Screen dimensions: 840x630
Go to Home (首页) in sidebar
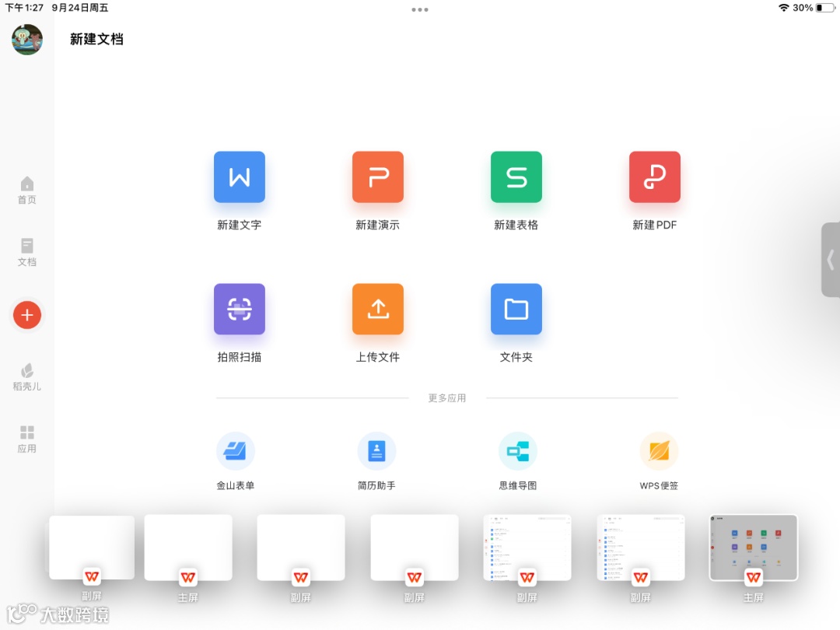point(26,191)
